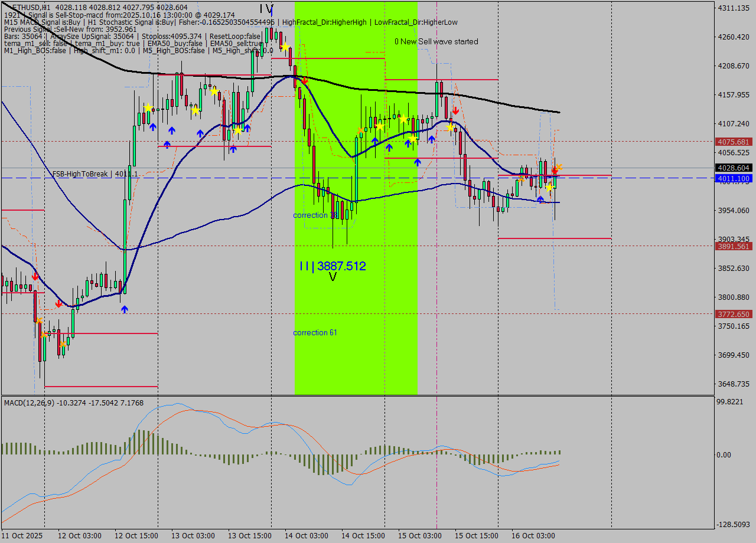Select the red down arrow at the 15 Oct peak

pos(456,110)
